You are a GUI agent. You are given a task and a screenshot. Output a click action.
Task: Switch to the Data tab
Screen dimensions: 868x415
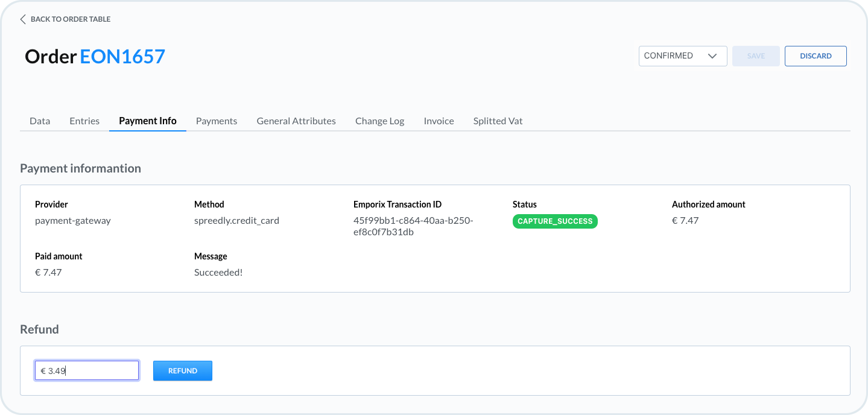click(x=40, y=121)
